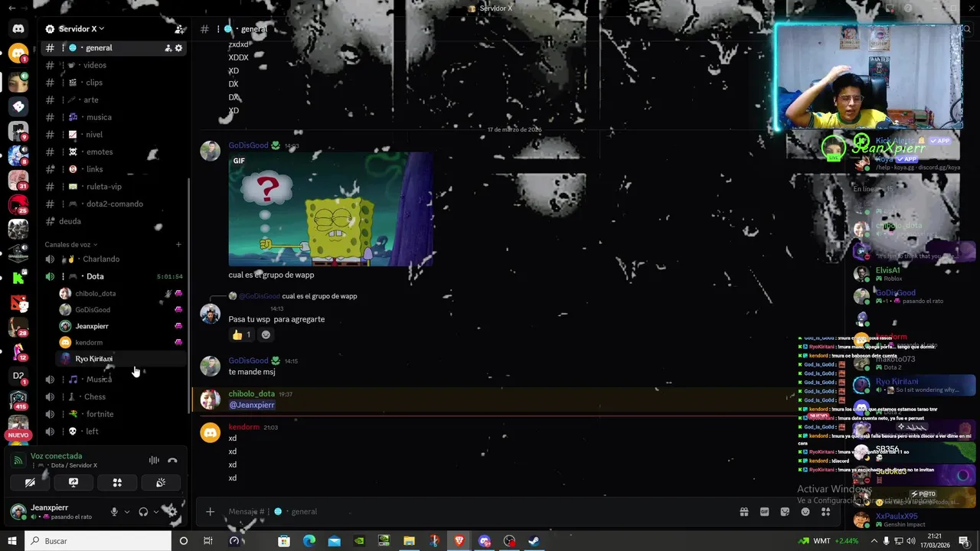Open SpongeBob GIF from GoDisGood
This screenshot has height=551, width=980.
click(331, 209)
